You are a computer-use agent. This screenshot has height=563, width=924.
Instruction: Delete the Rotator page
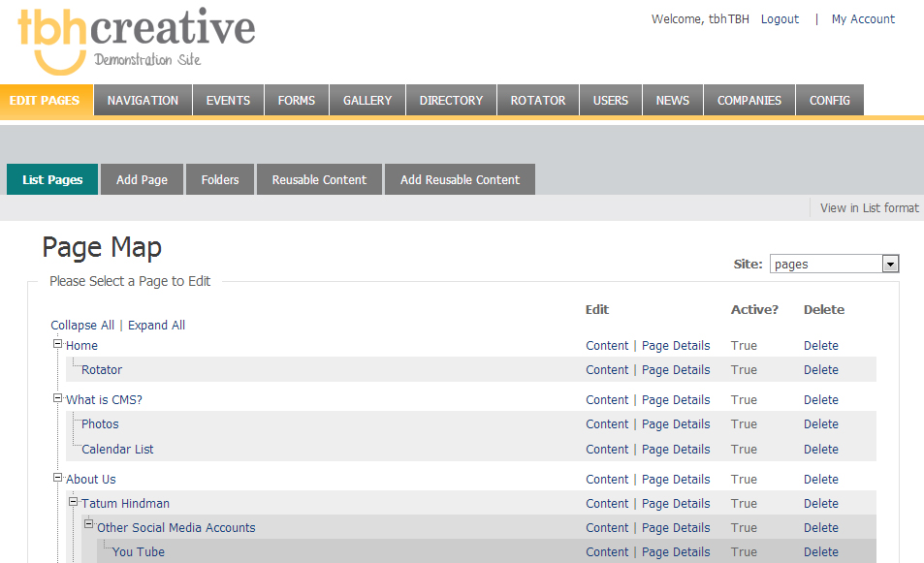point(820,370)
